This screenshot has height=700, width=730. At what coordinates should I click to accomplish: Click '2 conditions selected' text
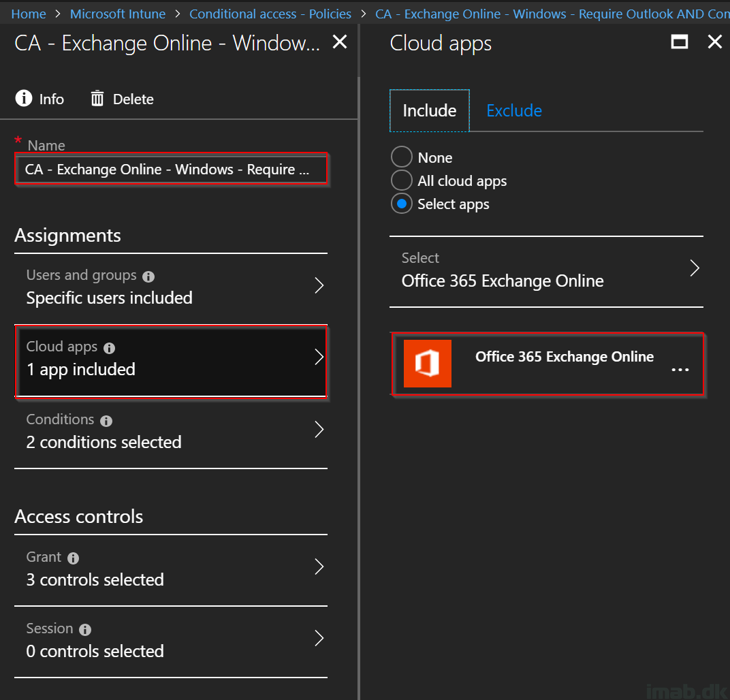(x=104, y=442)
